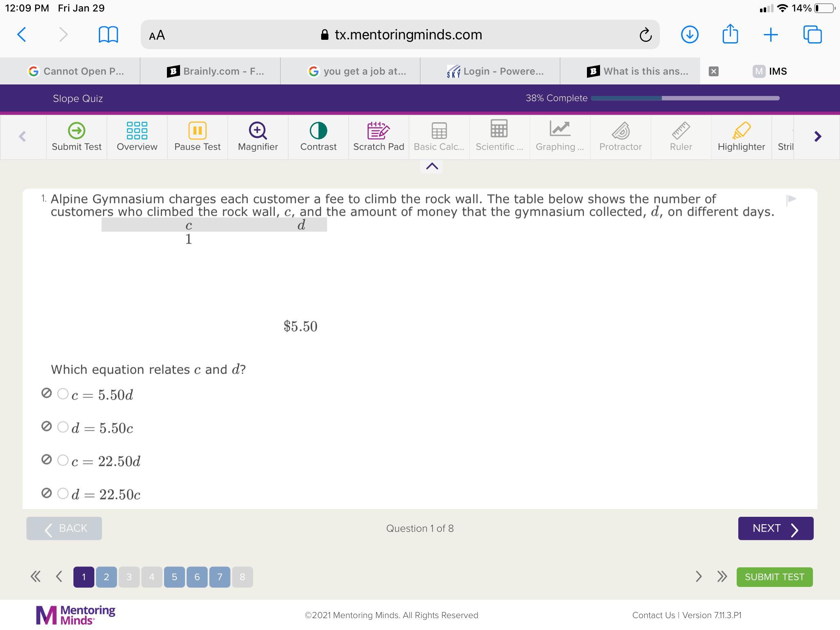The height and width of the screenshot is (630, 840).
Task: Open the Magnifier tool
Action: [x=258, y=137]
